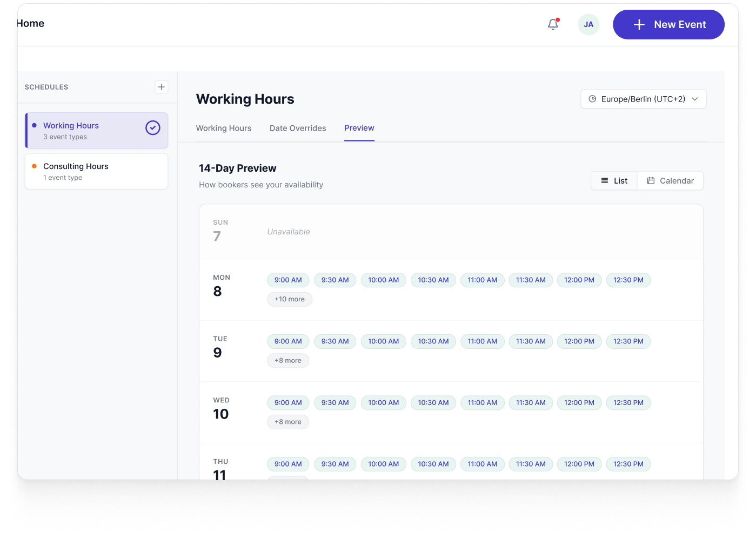
Task: Select Monday 12:00 PM slot
Action: [579, 280]
